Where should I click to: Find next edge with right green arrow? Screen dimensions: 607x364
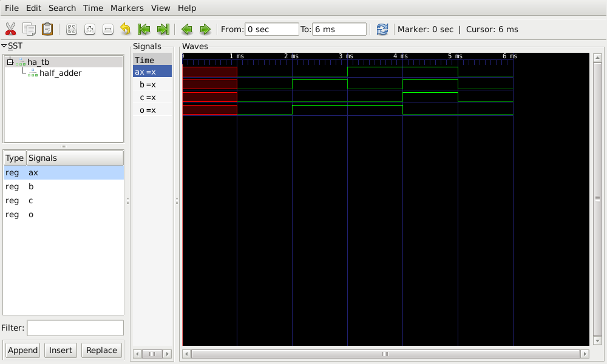coord(205,29)
